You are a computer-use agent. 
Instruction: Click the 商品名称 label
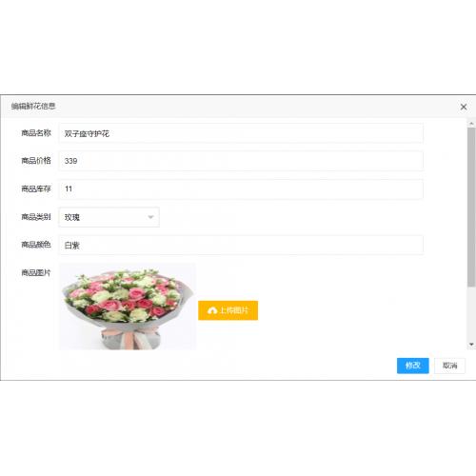click(x=36, y=133)
